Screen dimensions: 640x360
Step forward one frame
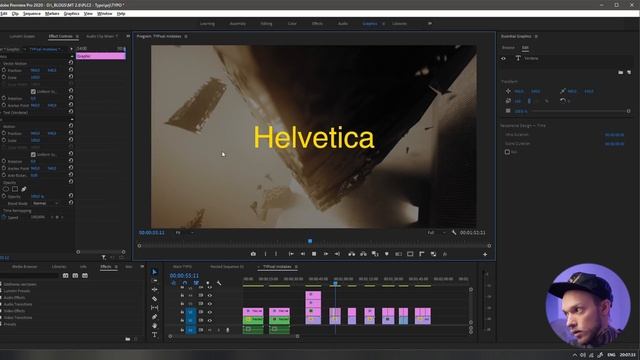[326, 254]
